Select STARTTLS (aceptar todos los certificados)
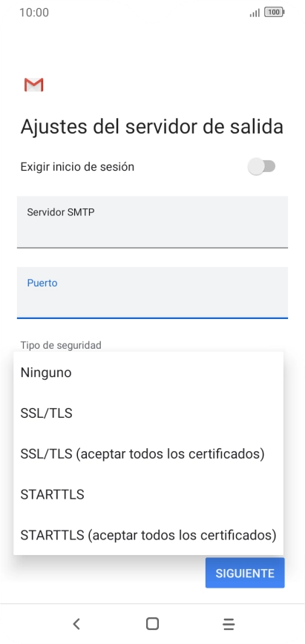Image resolution: width=305 pixels, height=644 pixels. [x=148, y=535]
